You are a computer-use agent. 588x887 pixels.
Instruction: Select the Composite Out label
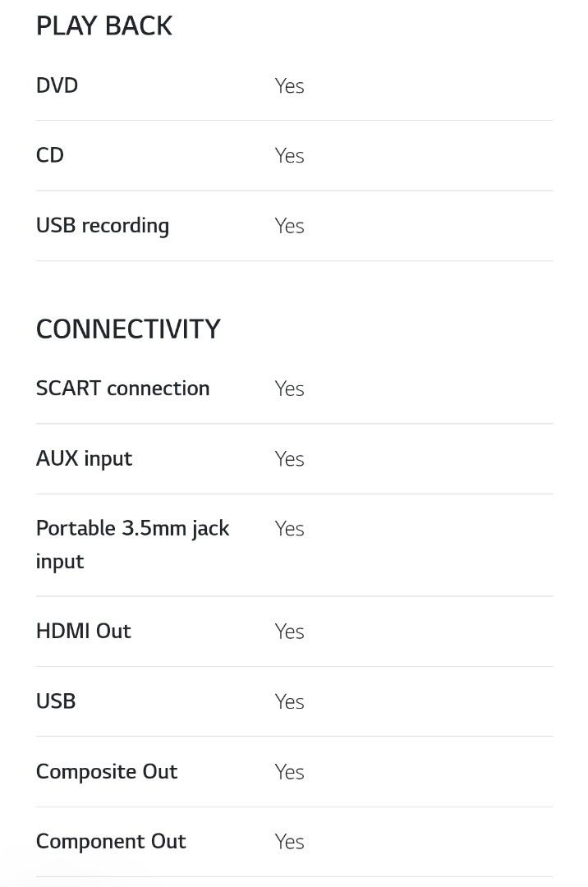107,771
